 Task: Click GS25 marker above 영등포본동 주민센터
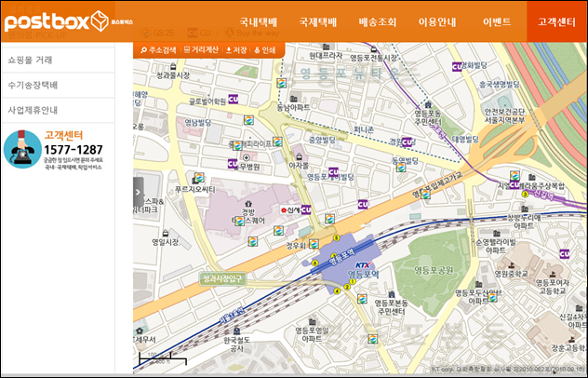point(362,299)
